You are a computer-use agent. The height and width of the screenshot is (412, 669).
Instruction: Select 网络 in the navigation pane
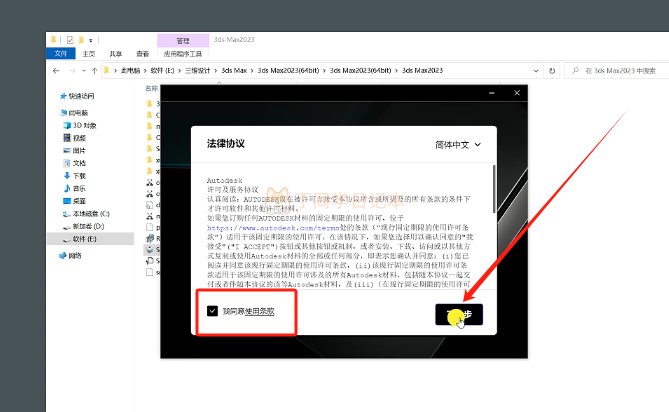point(75,255)
